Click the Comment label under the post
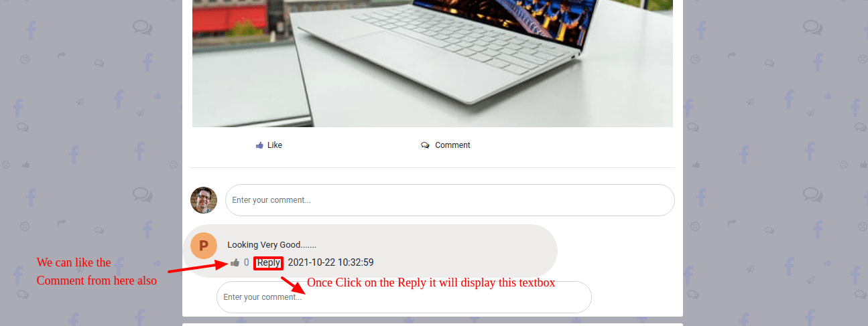Image resolution: width=868 pixels, height=326 pixels. point(452,145)
